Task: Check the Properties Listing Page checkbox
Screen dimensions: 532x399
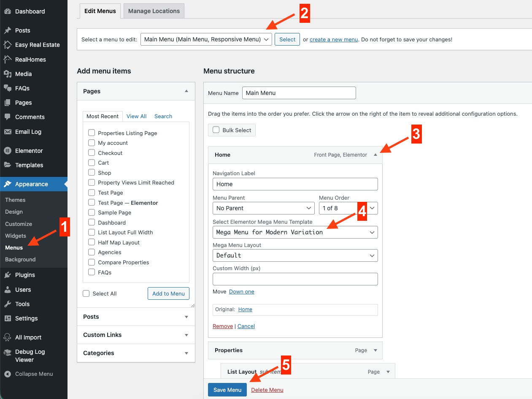Action: click(92, 133)
